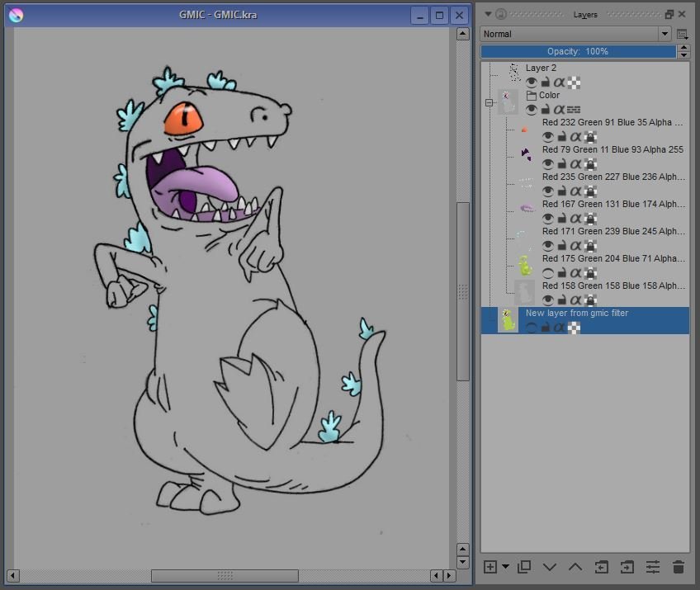The width and height of the screenshot is (700, 590).
Task: Hide the Red 171 Green 239 layer
Action: pos(548,245)
